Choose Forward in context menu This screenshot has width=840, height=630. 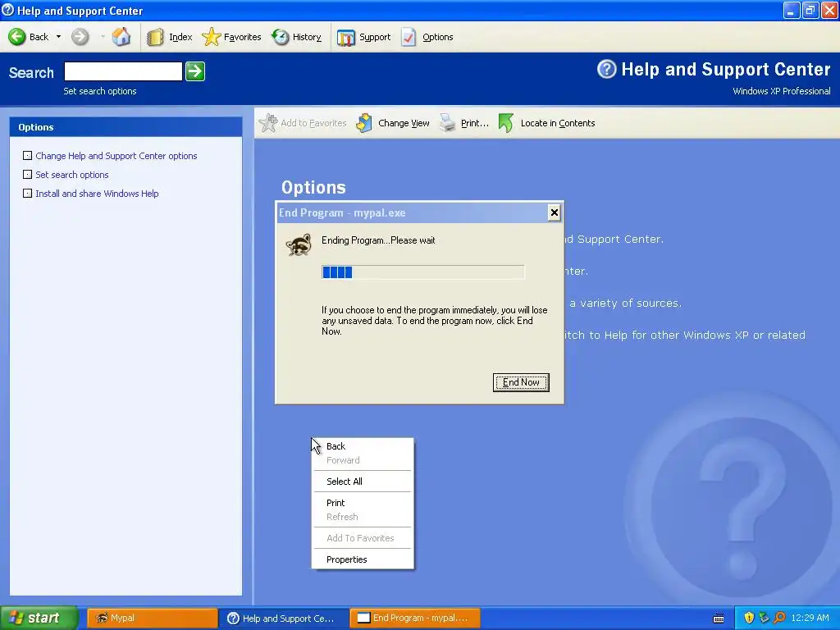click(x=362, y=460)
